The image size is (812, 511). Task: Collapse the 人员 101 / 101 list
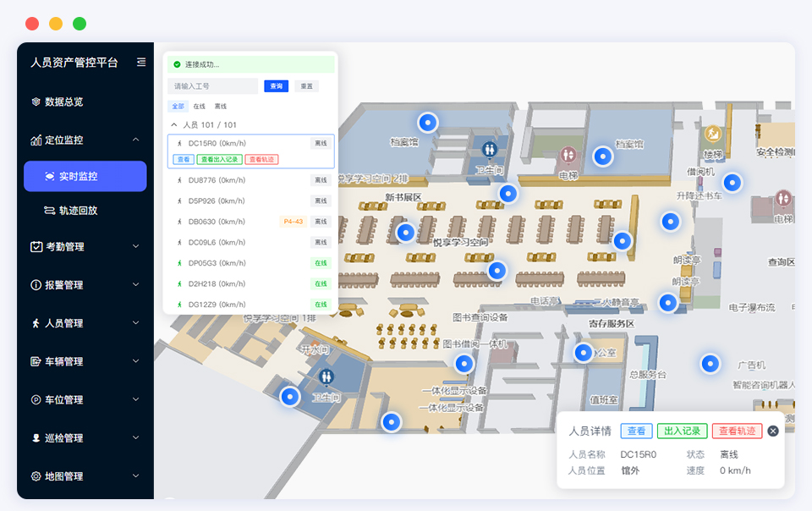coord(174,124)
